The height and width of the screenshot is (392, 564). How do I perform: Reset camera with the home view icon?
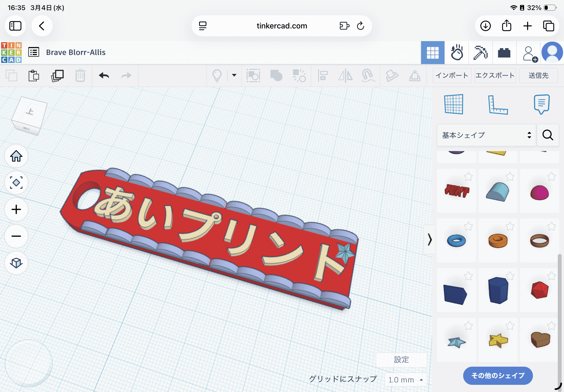(x=16, y=156)
